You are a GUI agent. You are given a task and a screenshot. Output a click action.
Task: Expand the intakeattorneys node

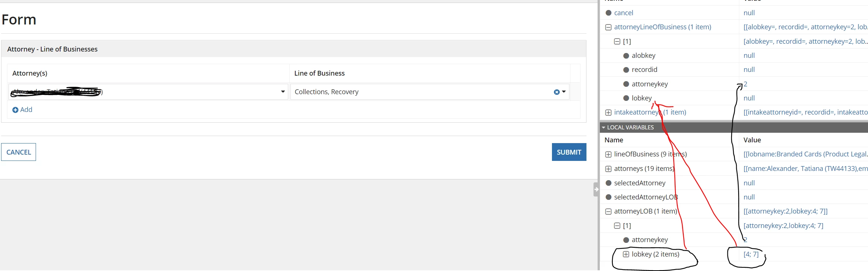[x=608, y=112]
